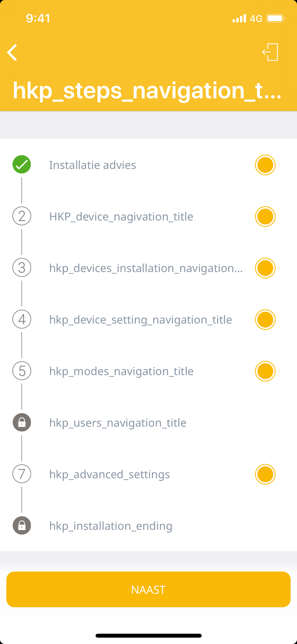Tap the step 3 circle icon
297x644 pixels.
click(22, 268)
